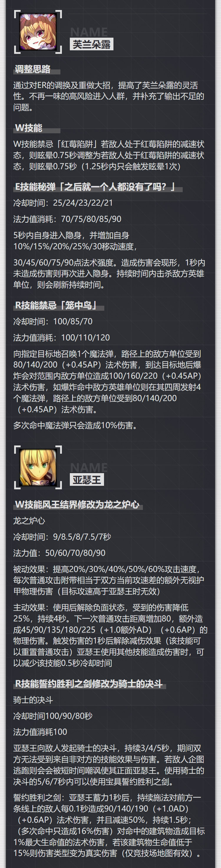Click the W技能 section heading
The height and width of the screenshot is (868, 221).
(29, 128)
